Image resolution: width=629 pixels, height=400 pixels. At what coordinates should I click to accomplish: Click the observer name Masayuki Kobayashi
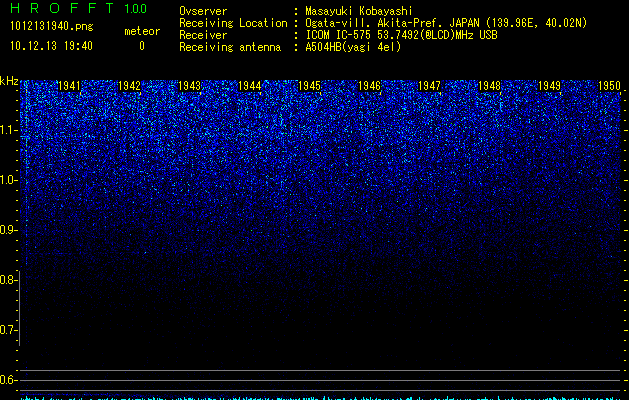359,11
